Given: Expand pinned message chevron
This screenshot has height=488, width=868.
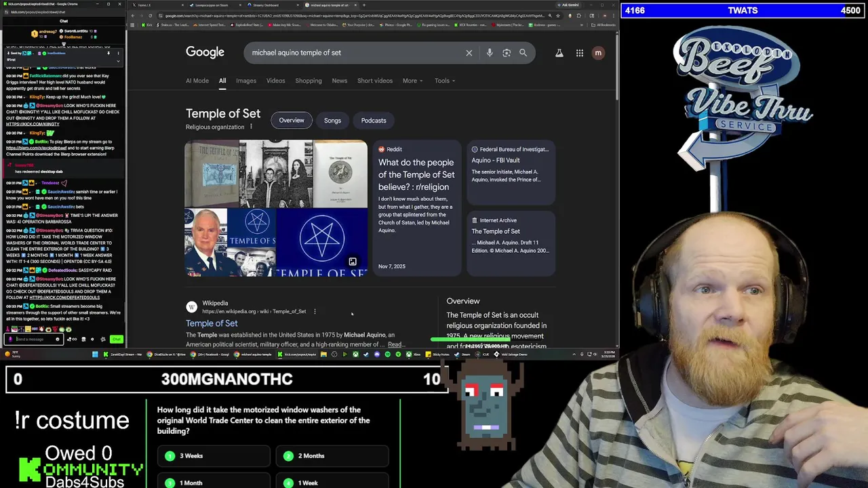Looking at the screenshot, I should tap(118, 60).
